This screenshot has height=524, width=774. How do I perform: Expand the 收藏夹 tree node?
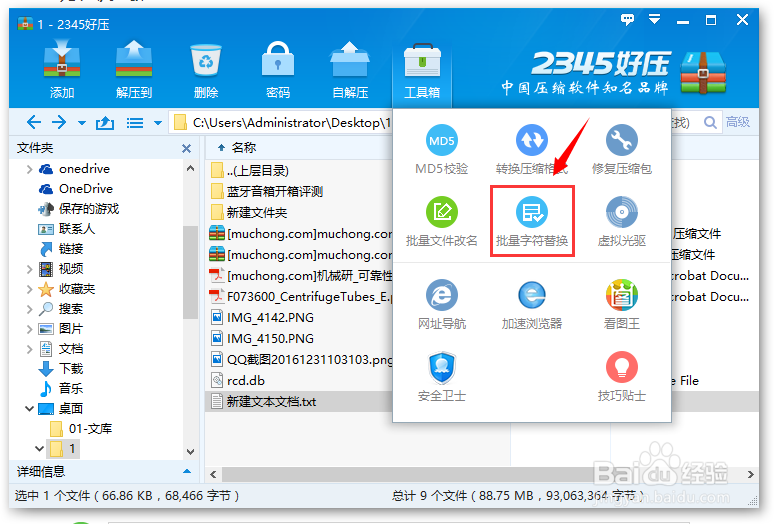29,289
